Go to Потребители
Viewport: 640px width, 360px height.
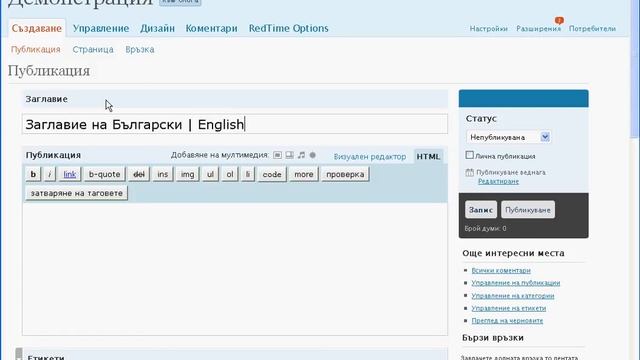592,29
